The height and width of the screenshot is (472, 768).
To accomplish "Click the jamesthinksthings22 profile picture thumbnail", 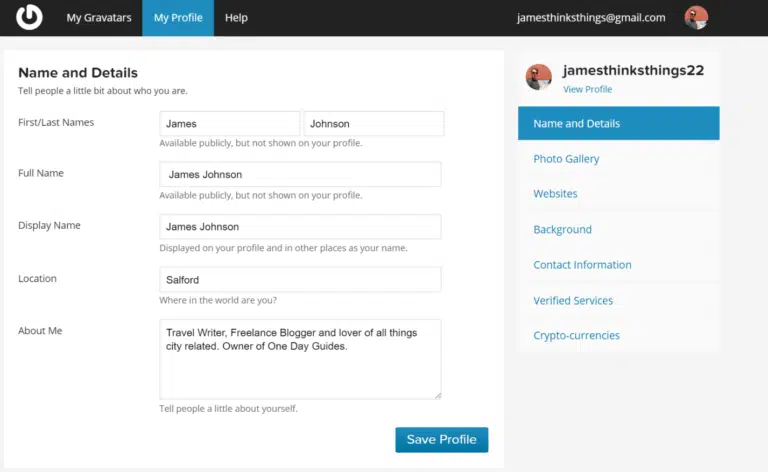I will click(x=539, y=77).
